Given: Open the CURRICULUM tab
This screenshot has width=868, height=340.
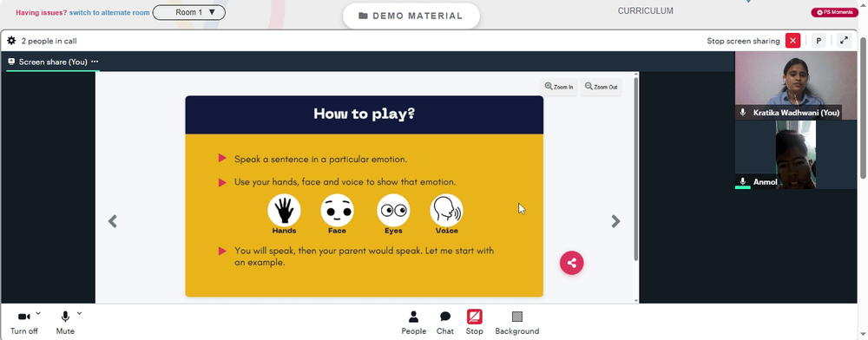Looking at the screenshot, I should point(646,10).
